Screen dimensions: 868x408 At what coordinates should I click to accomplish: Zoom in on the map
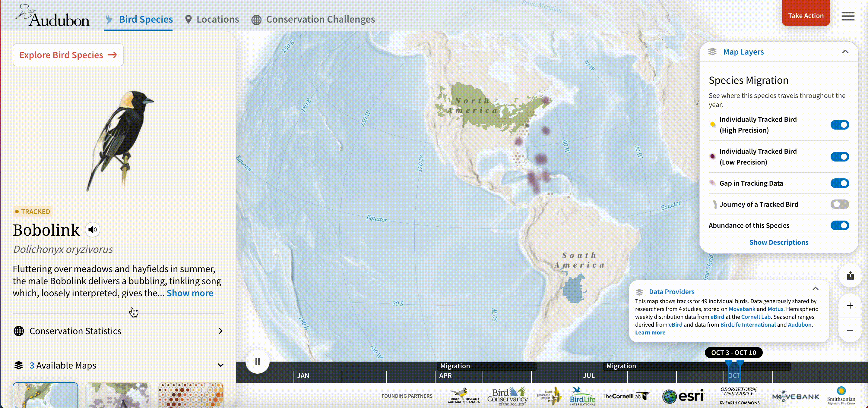[850, 306]
